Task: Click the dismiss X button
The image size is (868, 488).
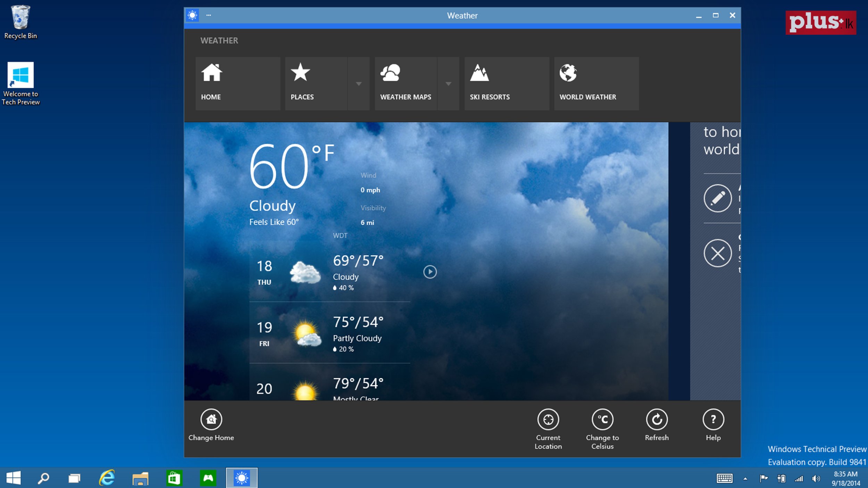Action: tap(717, 253)
